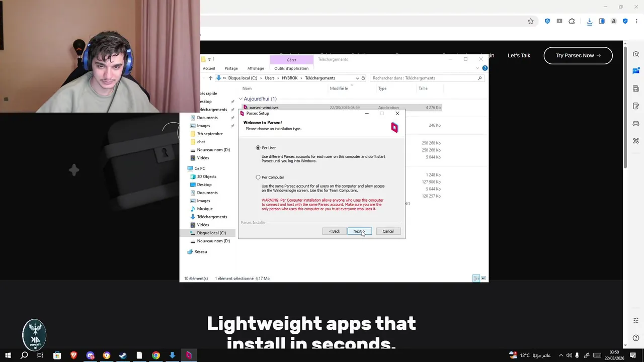Open 3D Objects in navigation pane
Image resolution: width=644 pixels, height=362 pixels.
click(x=206, y=176)
